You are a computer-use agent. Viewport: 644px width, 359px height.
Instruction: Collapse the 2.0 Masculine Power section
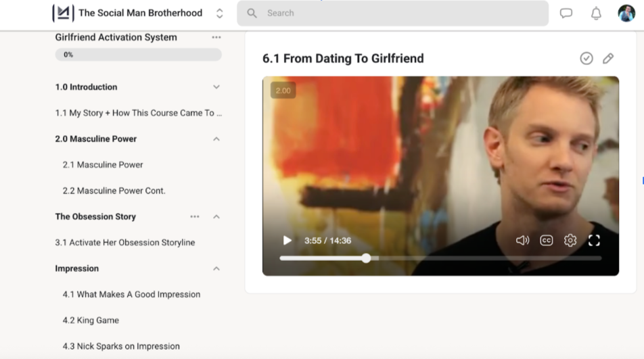(216, 139)
